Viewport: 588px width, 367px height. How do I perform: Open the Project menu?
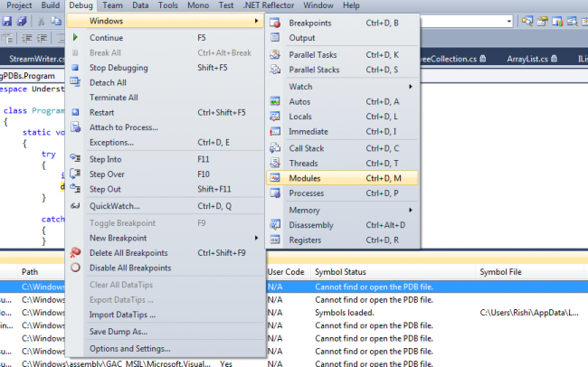pos(19,5)
